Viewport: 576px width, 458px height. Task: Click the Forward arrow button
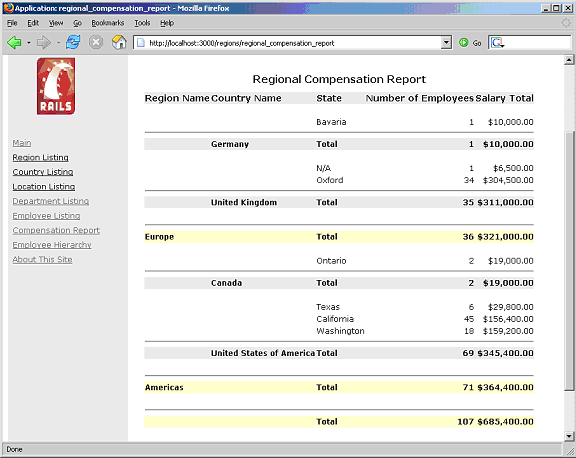coord(44,43)
